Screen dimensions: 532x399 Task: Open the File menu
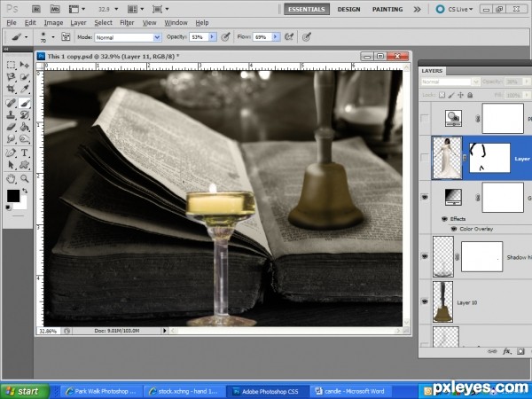[12, 23]
